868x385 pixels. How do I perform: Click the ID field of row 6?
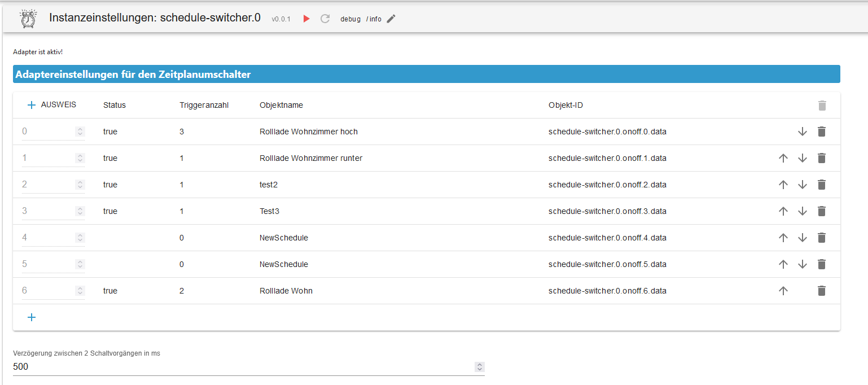pyautogui.click(x=46, y=291)
